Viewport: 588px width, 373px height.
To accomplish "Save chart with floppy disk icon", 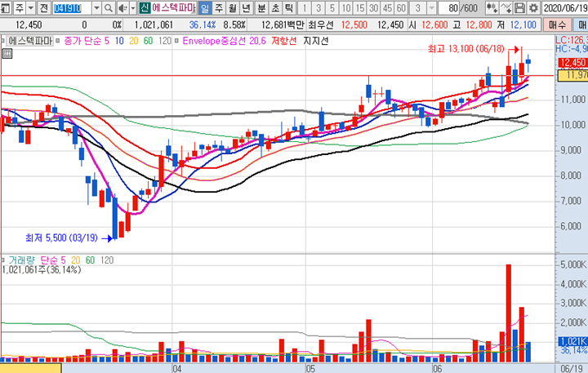I will [519, 7].
